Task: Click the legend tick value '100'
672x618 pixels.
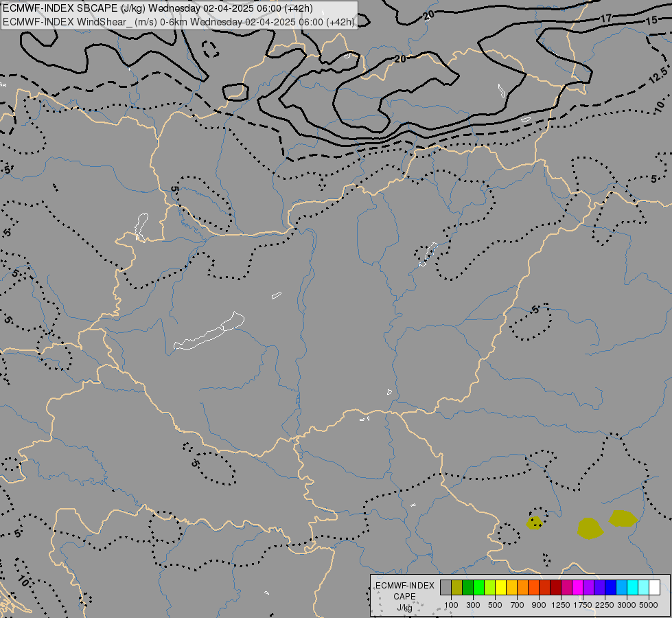Action: click(451, 605)
